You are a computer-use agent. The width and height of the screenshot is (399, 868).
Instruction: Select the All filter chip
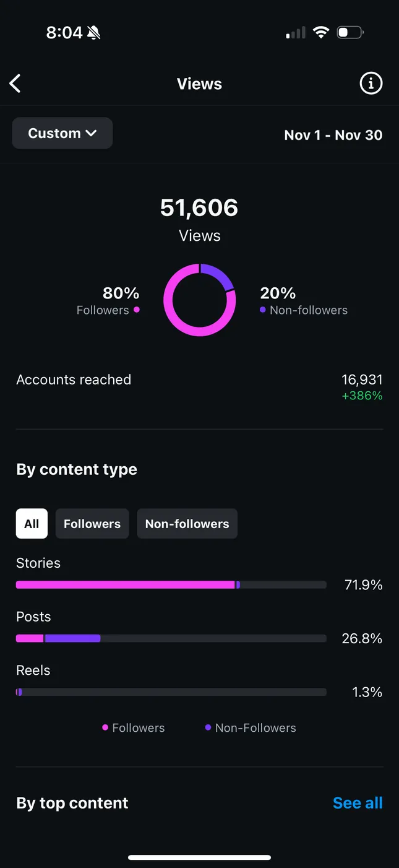[32, 524]
